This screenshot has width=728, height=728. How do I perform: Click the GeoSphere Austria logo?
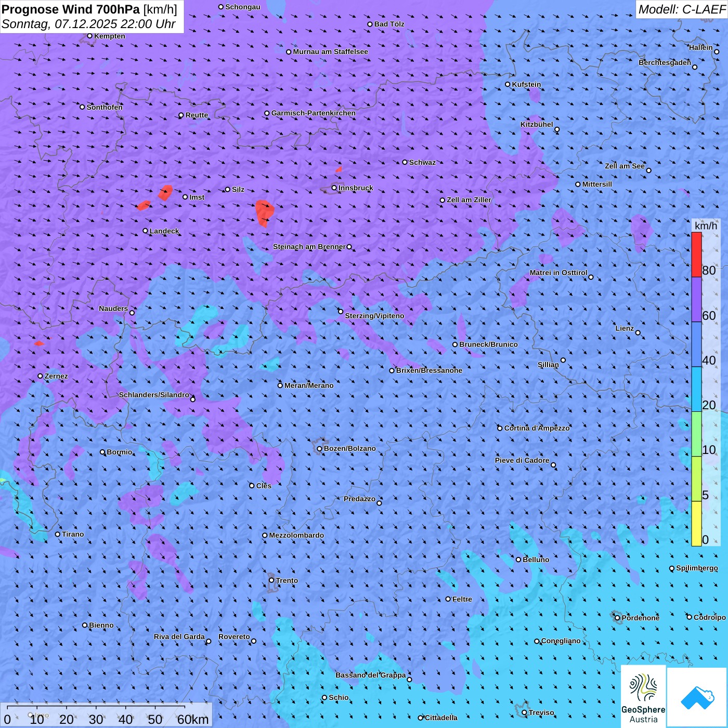tap(643, 696)
